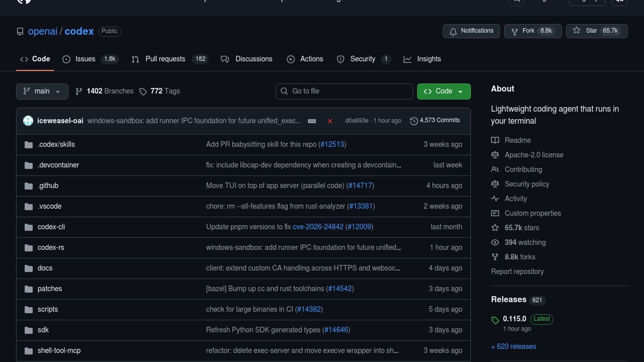Open commits history clock icon
Image resolution: width=644 pixels, height=362 pixels.
pyautogui.click(x=414, y=121)
